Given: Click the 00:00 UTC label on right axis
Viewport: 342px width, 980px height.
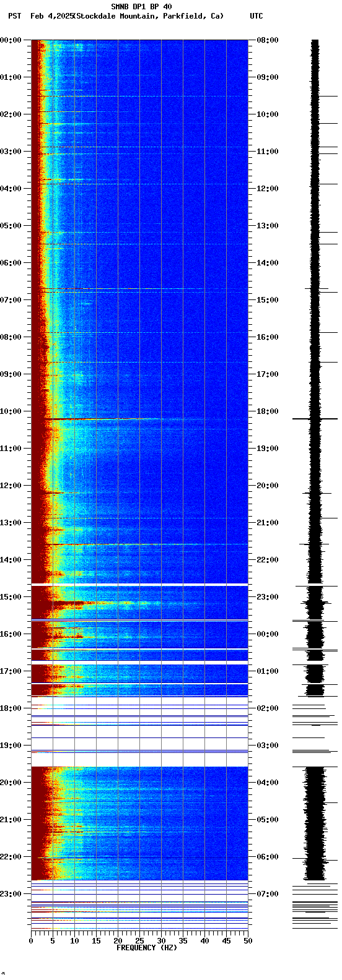Looking at the screenshot, I should tap(268, 634).
